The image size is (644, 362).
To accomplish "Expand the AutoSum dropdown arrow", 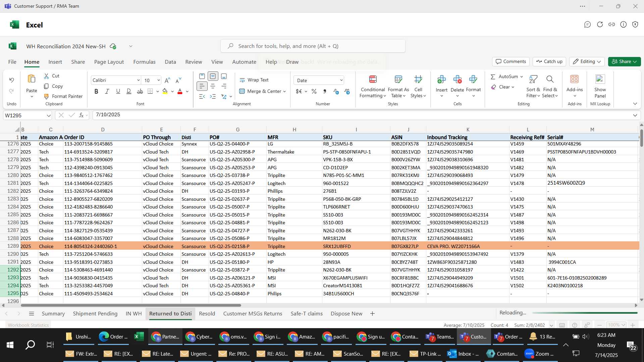I will [x=522, y=77].
